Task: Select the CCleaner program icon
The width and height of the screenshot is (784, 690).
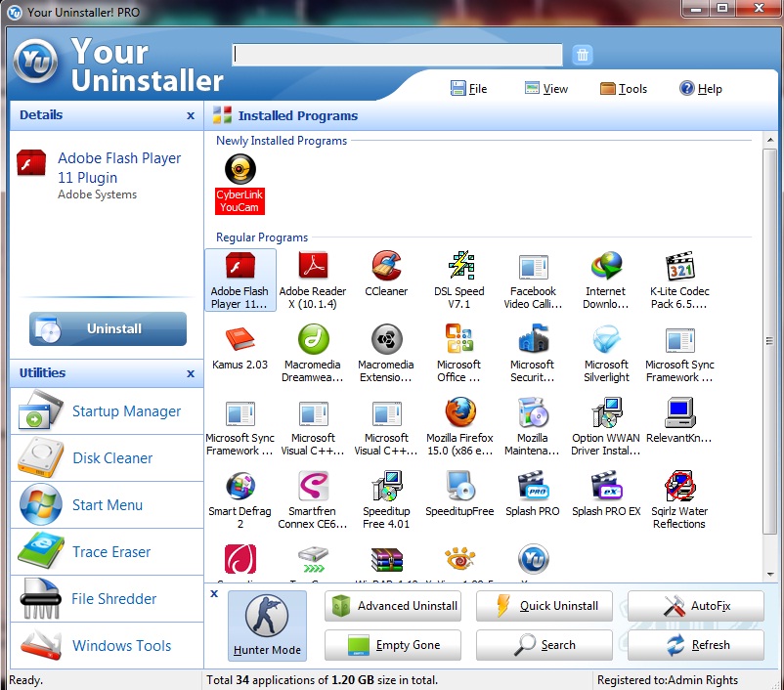Action: 386,266
